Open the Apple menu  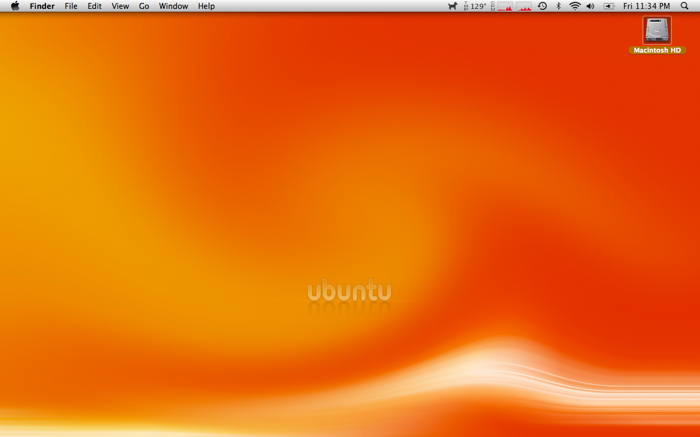coord(15,6)
